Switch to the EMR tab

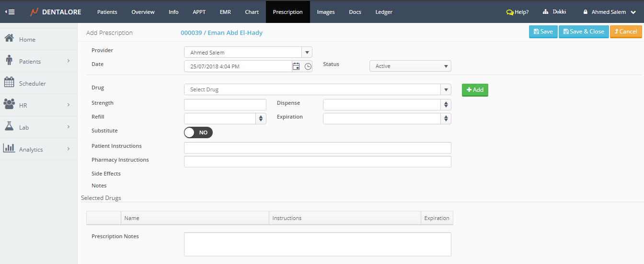click(x=225, y=12)
